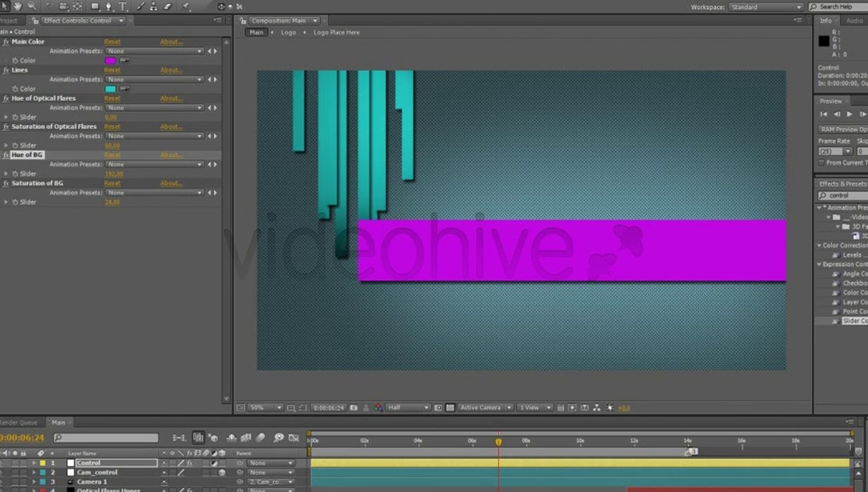Toggle From Current Time checkbox
Screen dimensions: 868x492
[x=821, y=163]
